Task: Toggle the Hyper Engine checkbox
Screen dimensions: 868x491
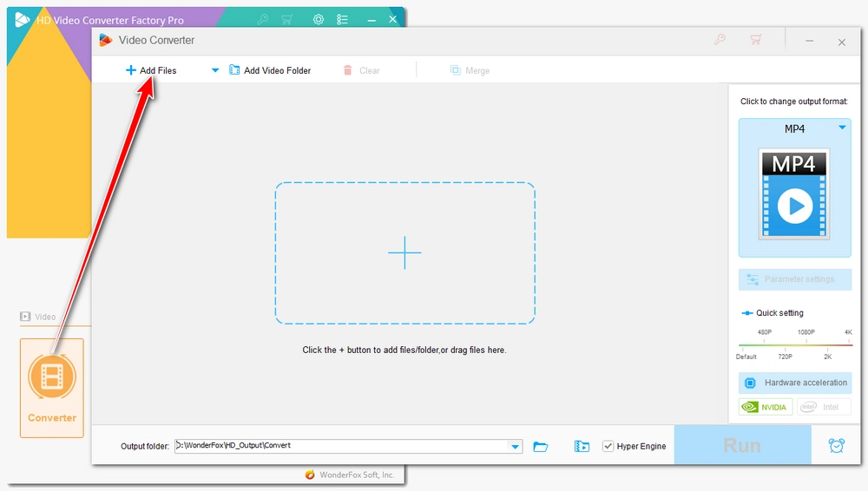Action: click(608, 446)
